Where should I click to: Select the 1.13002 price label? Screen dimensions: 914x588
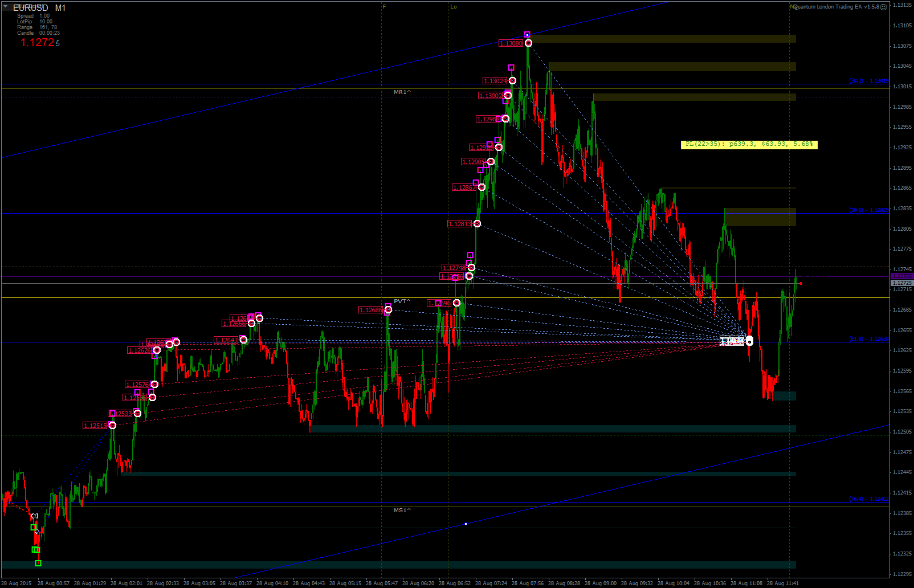[491, 96]
